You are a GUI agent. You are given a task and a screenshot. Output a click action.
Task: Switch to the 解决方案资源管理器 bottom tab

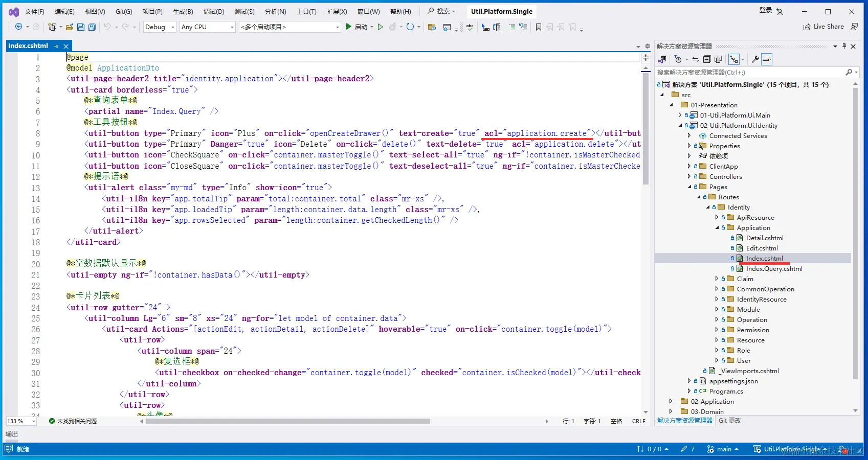point(685,421)
